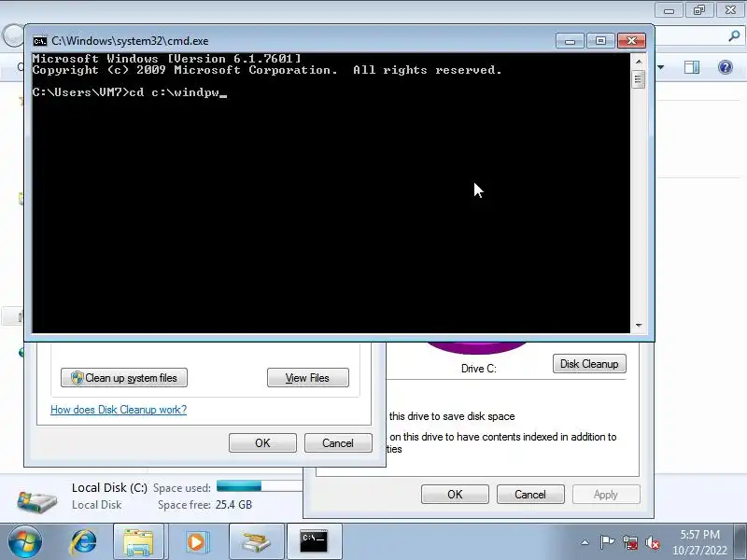Click the date 10/27/2022 in the taskbar
Viewport: 747px width, 560px height.
click(699, 551)
